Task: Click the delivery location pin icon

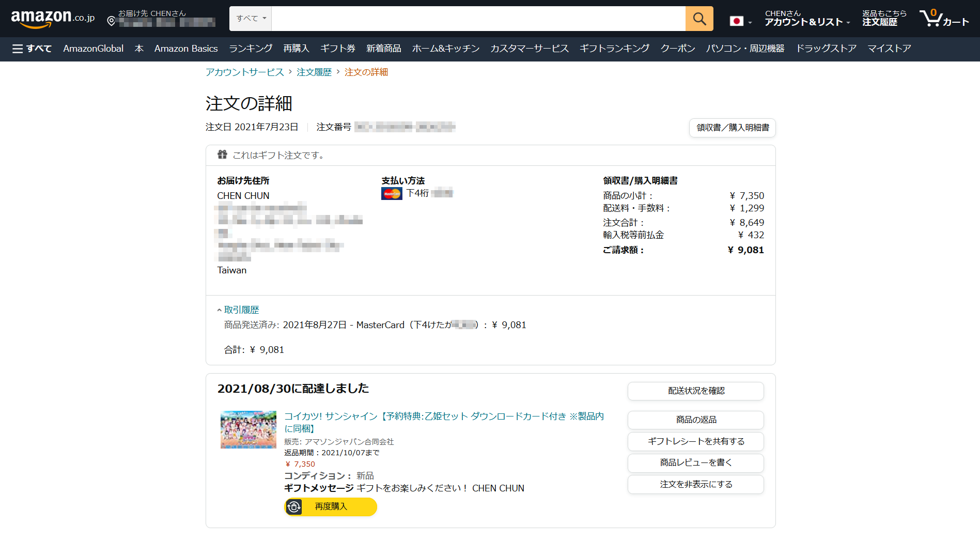Action: point(111,21)
